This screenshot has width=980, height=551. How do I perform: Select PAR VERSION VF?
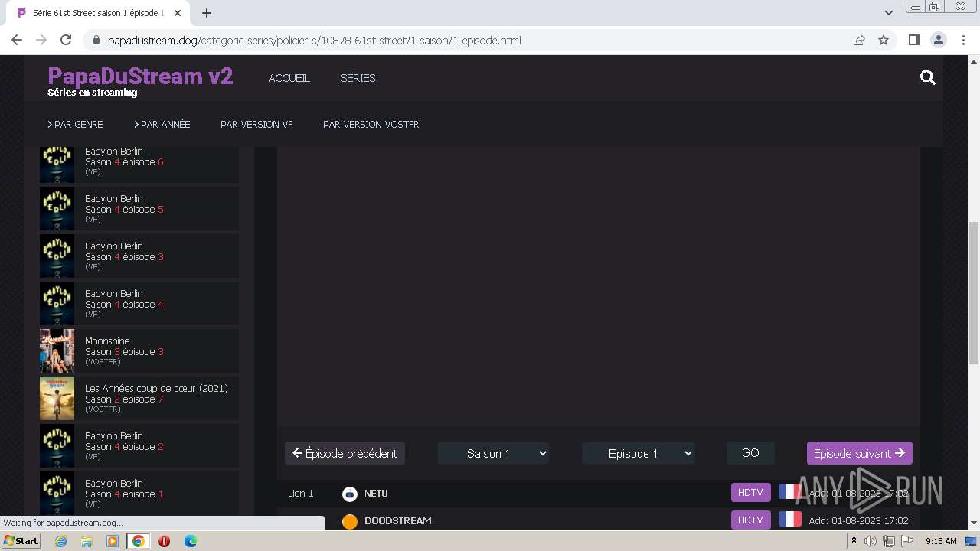pyautogui.click(x=256, y=124)
